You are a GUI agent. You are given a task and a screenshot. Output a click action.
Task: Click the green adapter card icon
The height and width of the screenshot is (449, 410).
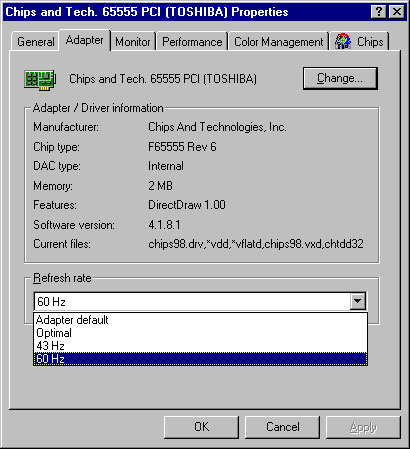tap(40, 80)
